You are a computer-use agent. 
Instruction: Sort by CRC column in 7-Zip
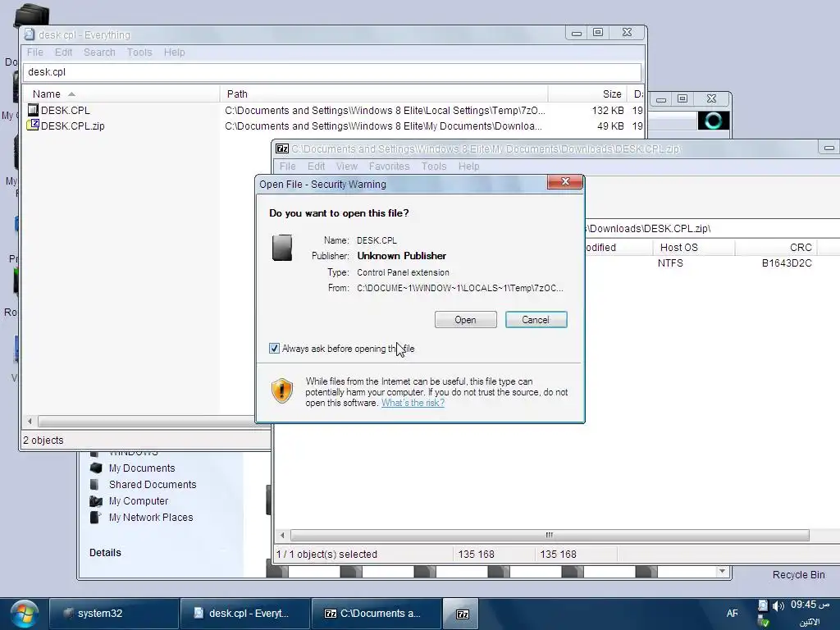[x=776, y=248]
